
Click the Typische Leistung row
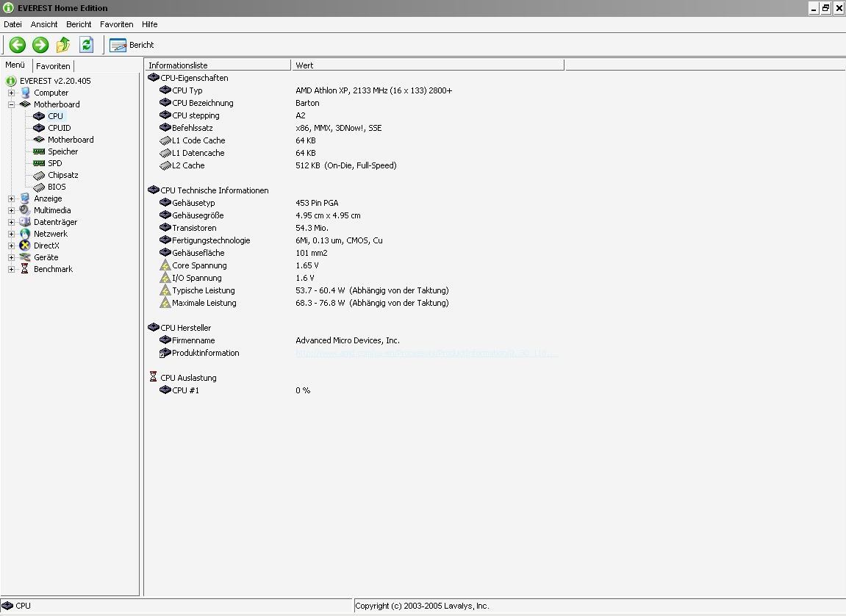(354, 290)
